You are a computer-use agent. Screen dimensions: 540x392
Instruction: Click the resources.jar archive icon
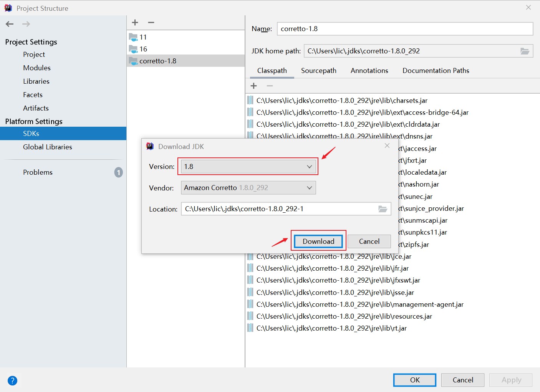coord(250,316)
